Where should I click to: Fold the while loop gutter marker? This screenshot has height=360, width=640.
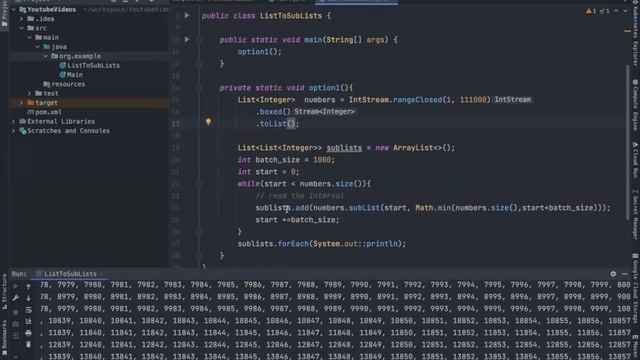(x=199, y=184)
